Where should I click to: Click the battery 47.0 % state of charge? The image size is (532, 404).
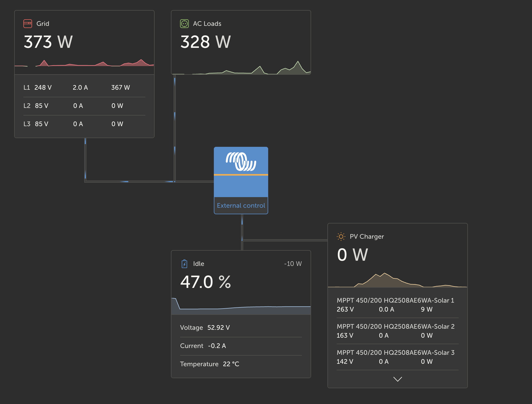pos(205,282)
